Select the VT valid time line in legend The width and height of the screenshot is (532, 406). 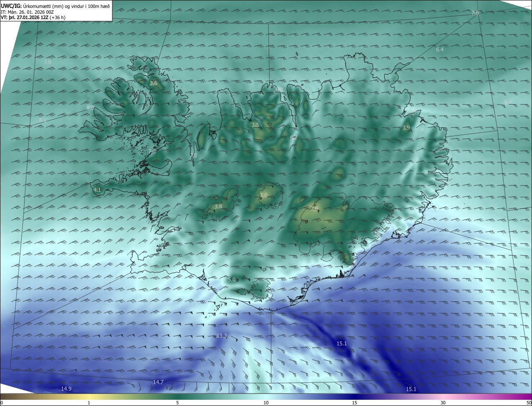coord(33,17)
